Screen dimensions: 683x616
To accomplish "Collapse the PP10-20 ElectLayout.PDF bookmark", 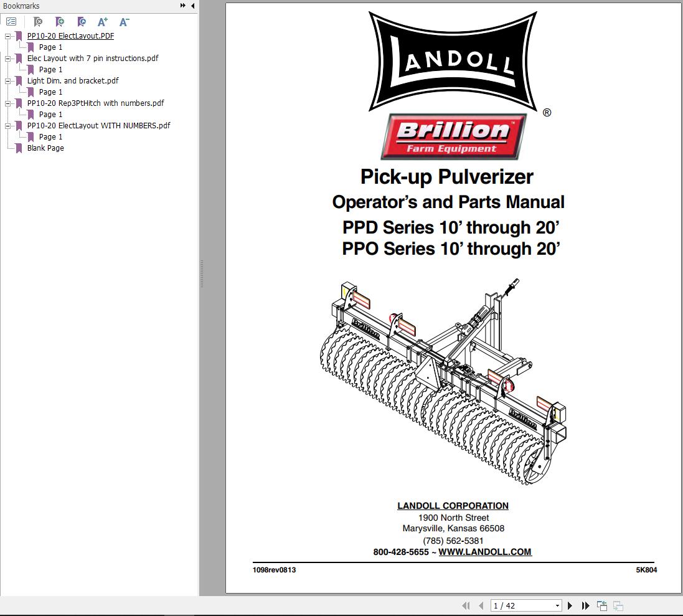I will pyautogui.click(x=7, y=36).
